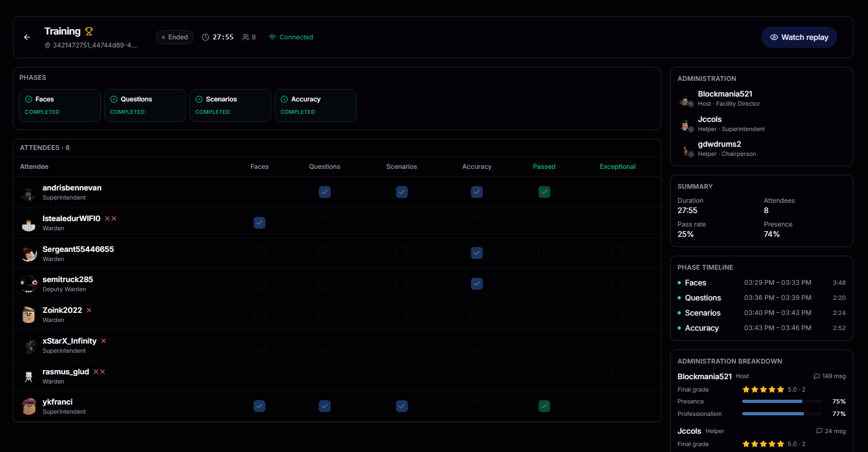Select the Accuracy phase card

point(316,105)
